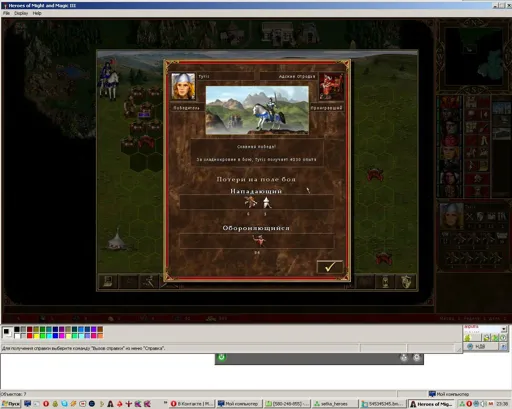The image size is (512, 409).
Task: Click the Opera icon in quick launch
Action: tap(46, 404)
